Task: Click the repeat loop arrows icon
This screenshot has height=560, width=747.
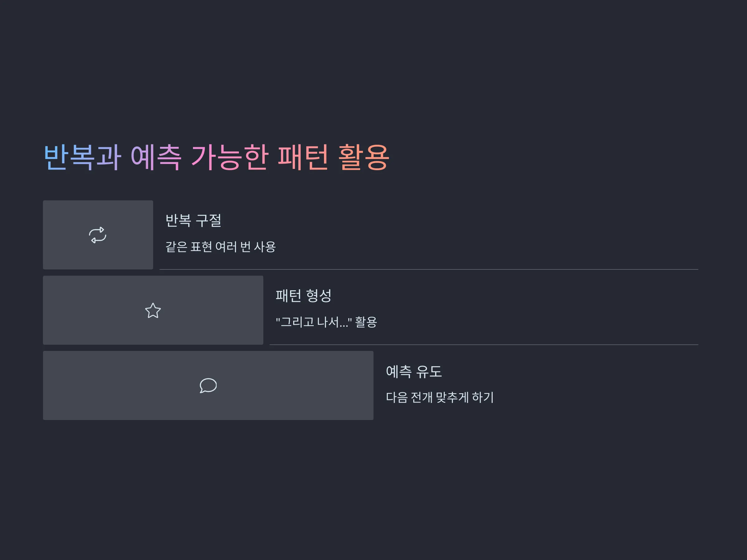Action: 98,235
